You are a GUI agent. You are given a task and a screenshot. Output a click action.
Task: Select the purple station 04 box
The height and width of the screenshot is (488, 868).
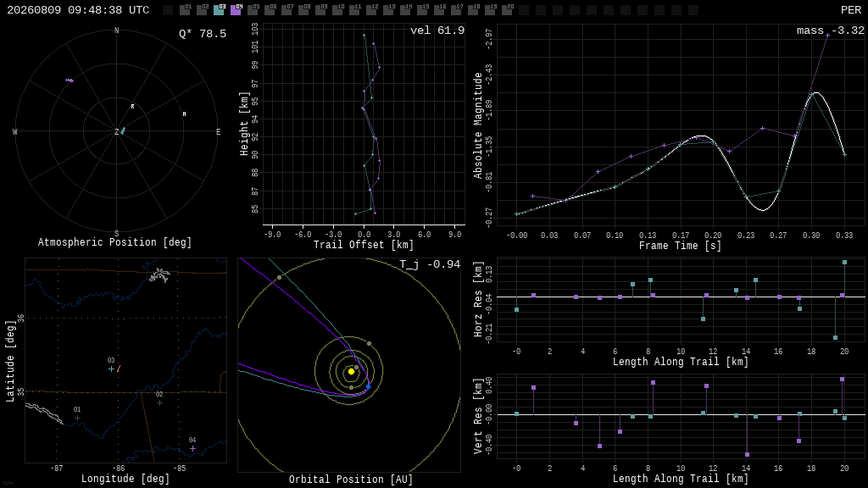tap(236, 10)
